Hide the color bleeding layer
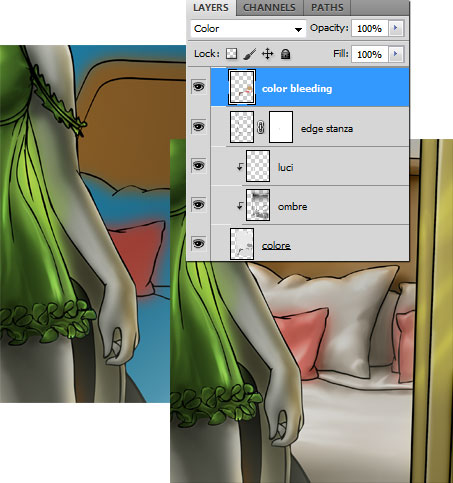Viewport: 453px width, 483px height. 199,87
